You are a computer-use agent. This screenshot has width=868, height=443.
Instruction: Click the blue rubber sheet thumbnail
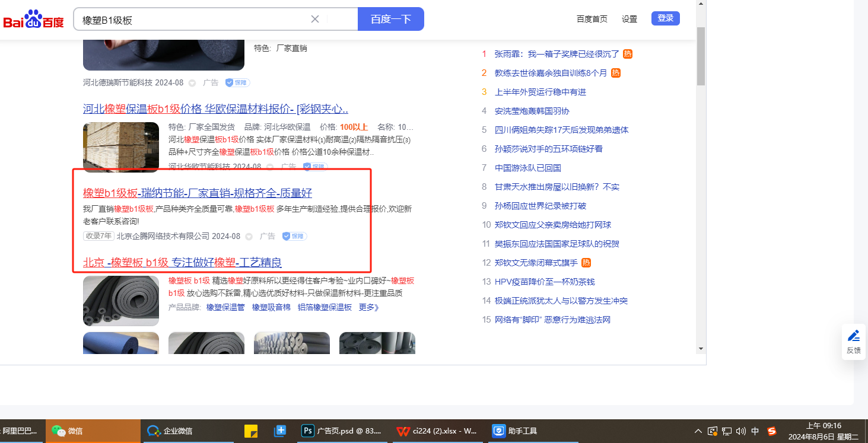pos(121,343)
